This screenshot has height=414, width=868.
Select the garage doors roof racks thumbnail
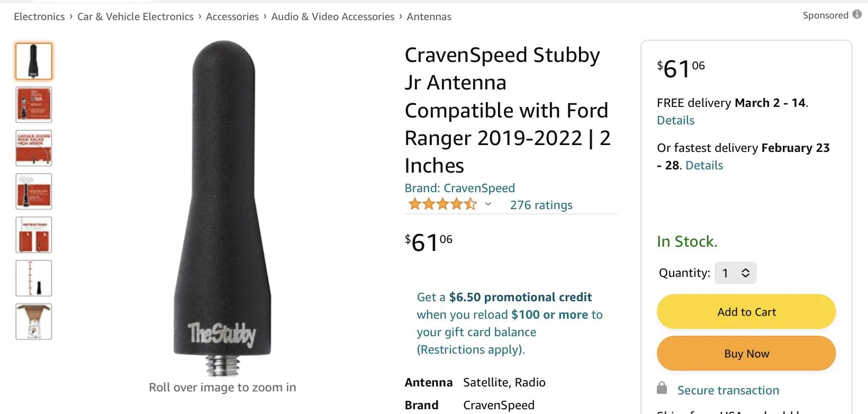(34, 148)
